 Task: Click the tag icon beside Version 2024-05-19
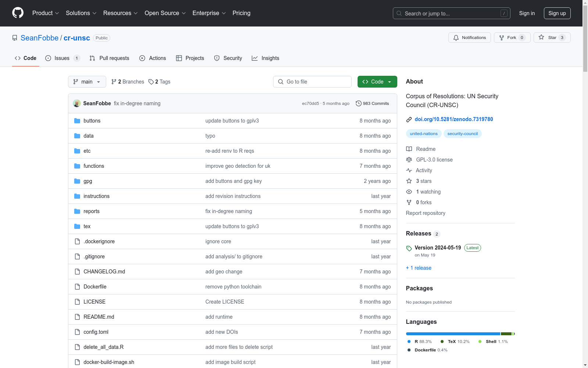(x=409, y=248)
